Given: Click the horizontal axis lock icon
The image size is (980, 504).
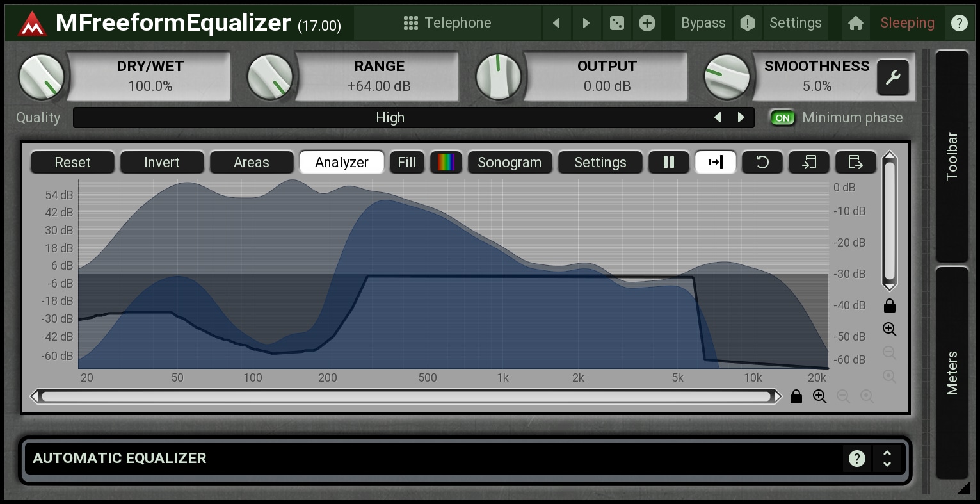Looking at the screenshot, I should [796, 397].
